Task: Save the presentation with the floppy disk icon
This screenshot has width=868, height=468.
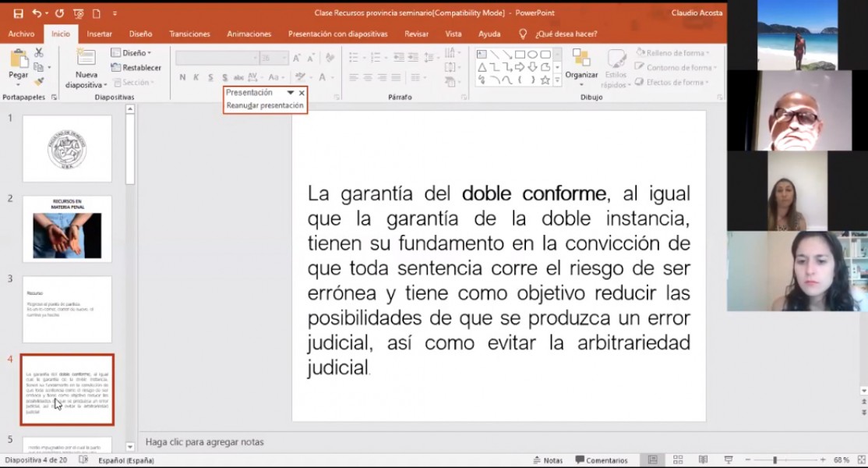Action: coord(18,13)
